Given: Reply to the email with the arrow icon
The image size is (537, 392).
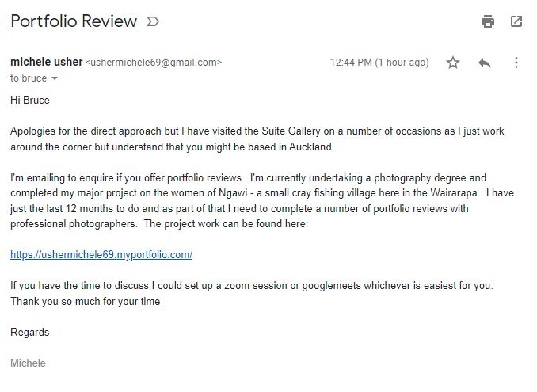Looking at the screenshot, I should [x=486, y=63].
